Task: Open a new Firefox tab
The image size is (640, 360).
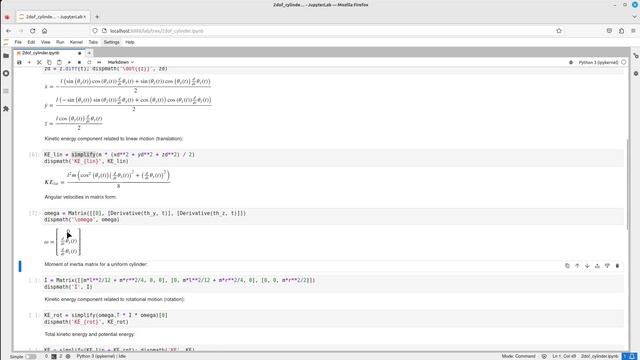Action: pyautogui.click(x=97, y=17)
